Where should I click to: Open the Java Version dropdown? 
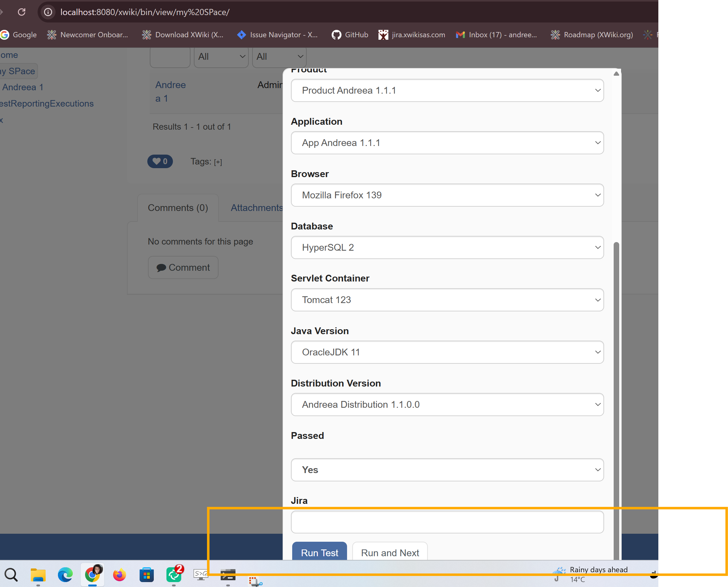click(447, 352)
